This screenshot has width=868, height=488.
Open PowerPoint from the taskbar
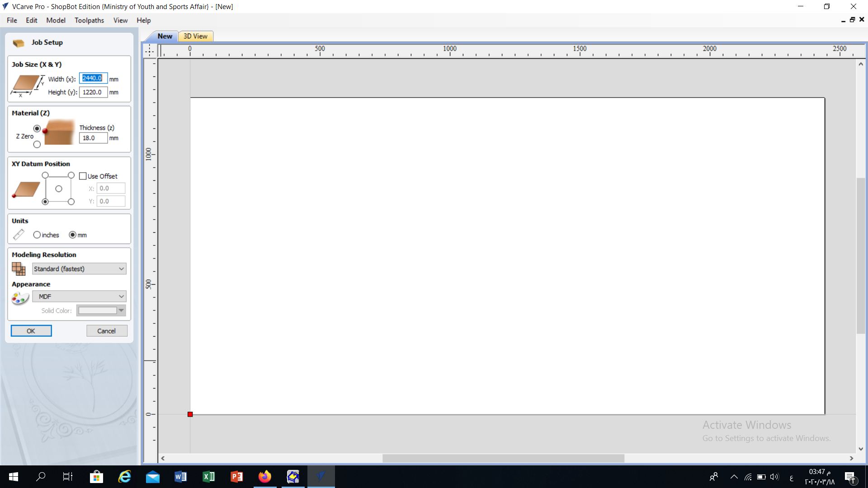coord(236,477)
